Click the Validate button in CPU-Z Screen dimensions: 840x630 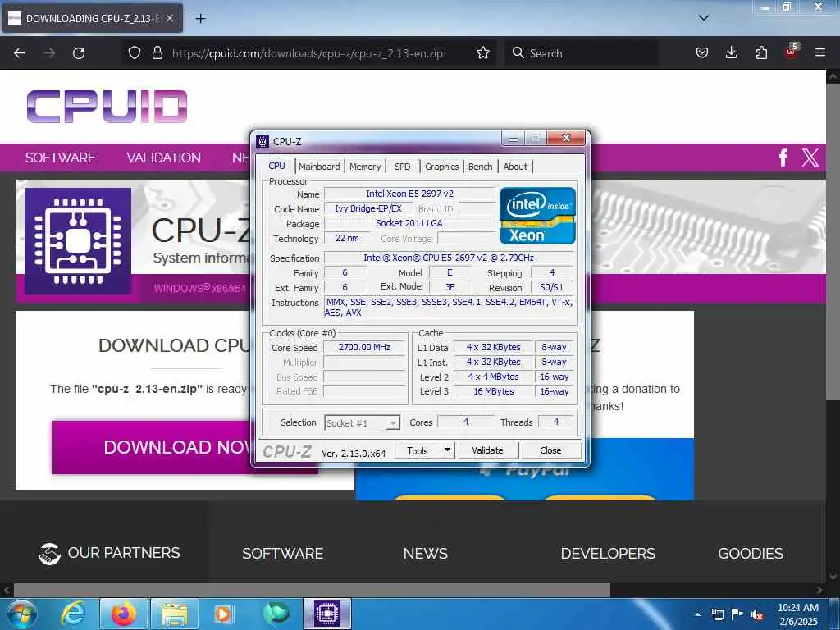(x=487, y=450)
